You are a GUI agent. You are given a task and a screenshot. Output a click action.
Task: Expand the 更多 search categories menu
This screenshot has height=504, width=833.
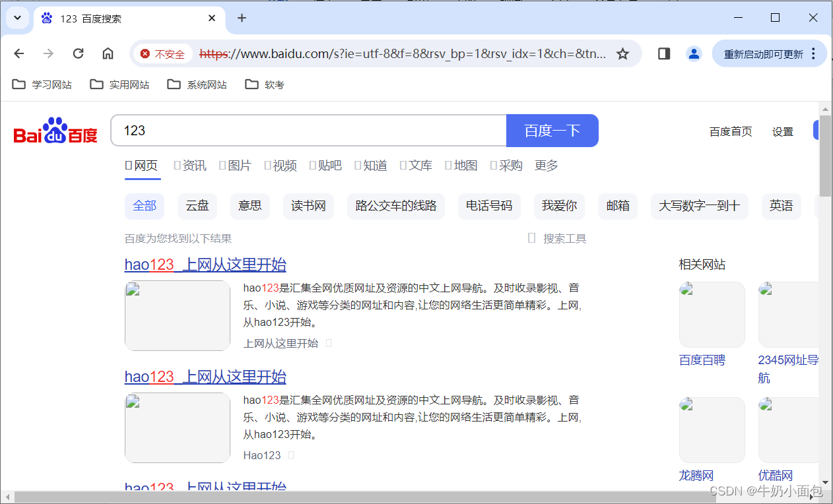click(x=546, y=166)
